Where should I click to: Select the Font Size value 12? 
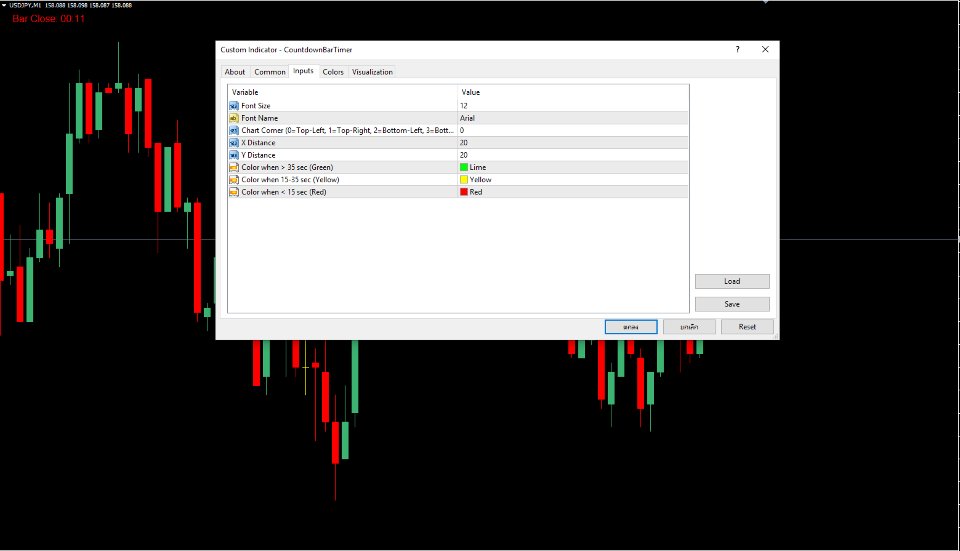tap(463, 106)
